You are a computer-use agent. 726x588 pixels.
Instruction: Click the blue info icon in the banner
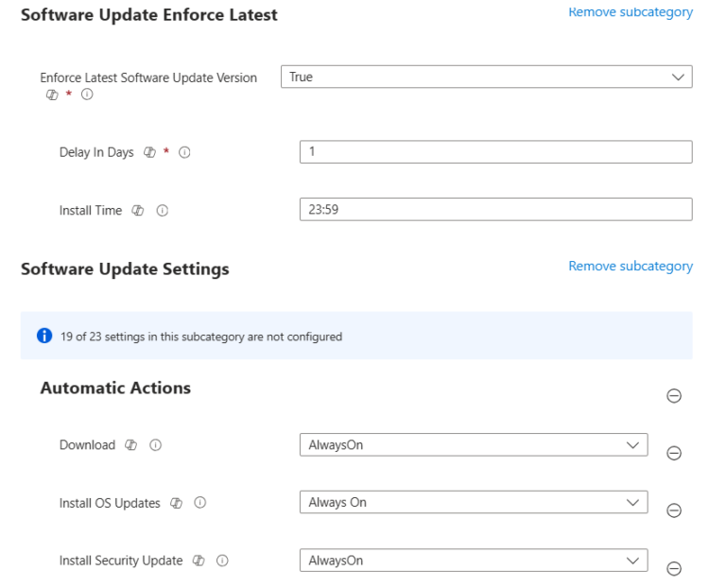coord(44,336)
